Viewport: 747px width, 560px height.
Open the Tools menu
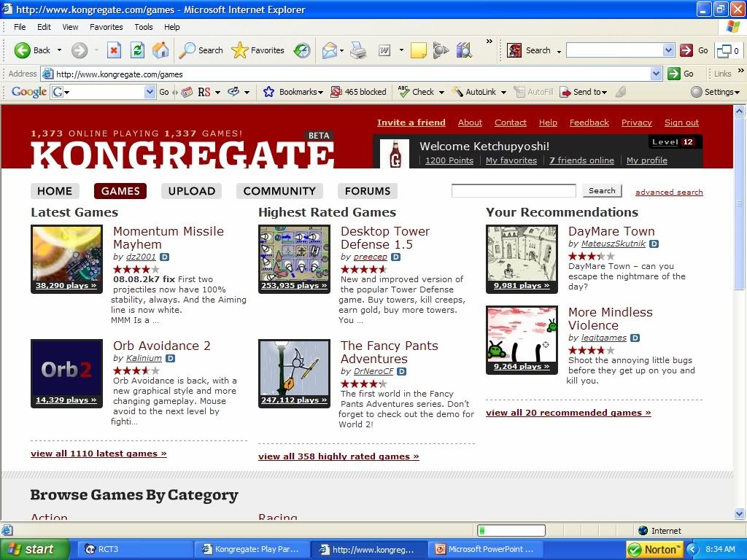point(144,27)
